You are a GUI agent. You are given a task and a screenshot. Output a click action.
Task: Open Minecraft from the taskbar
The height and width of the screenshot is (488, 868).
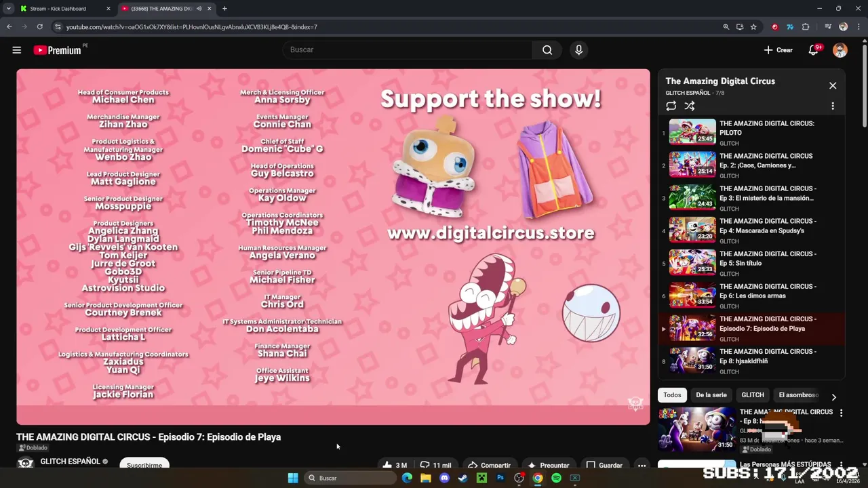481,478
